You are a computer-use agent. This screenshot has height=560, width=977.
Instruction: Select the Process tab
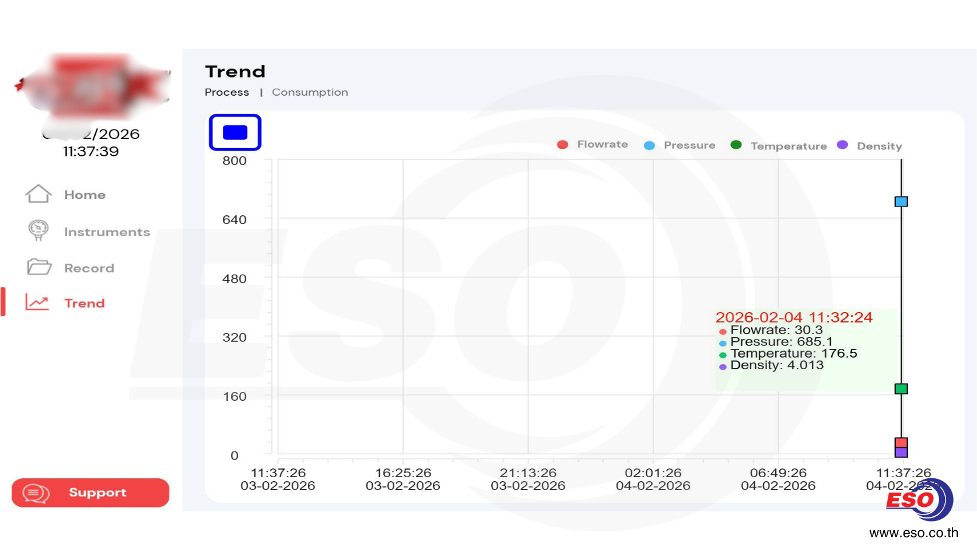click(x=227, y=92)
